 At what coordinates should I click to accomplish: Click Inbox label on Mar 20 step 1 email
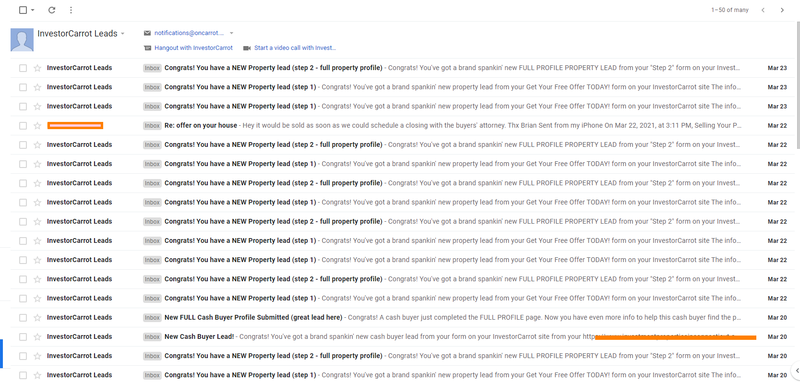click(152, 375)
